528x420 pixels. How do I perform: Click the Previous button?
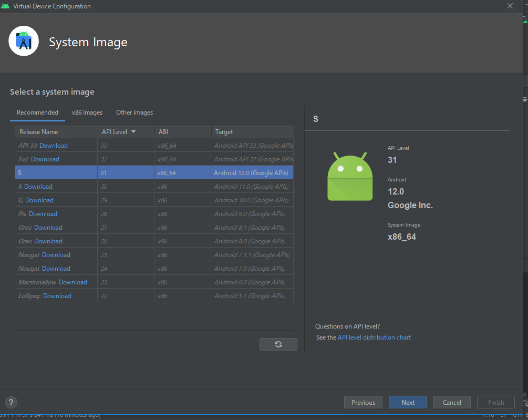coord(363,403)
